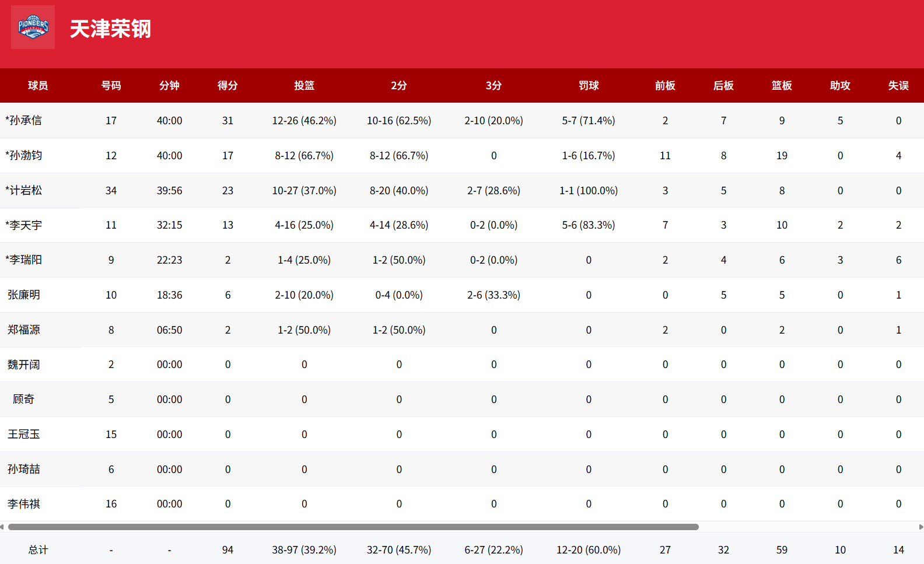Select player 郑福源 in the table
This screenshot has width=924, height=564.
(24, 330)
